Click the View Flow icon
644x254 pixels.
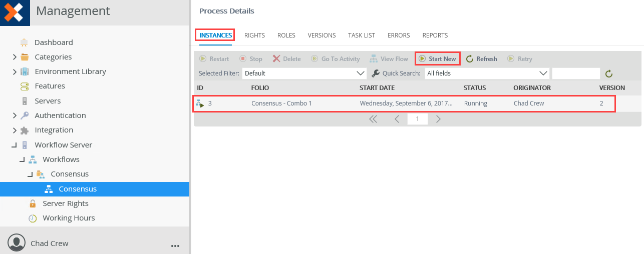374,59
